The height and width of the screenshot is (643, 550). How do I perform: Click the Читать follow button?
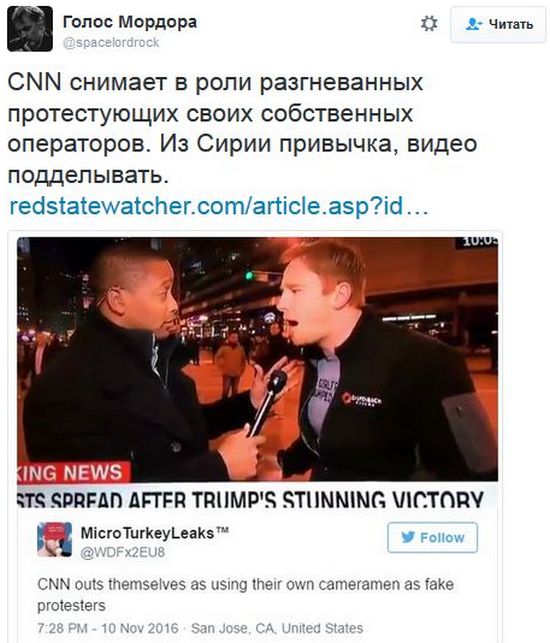(x=498, y=24)
